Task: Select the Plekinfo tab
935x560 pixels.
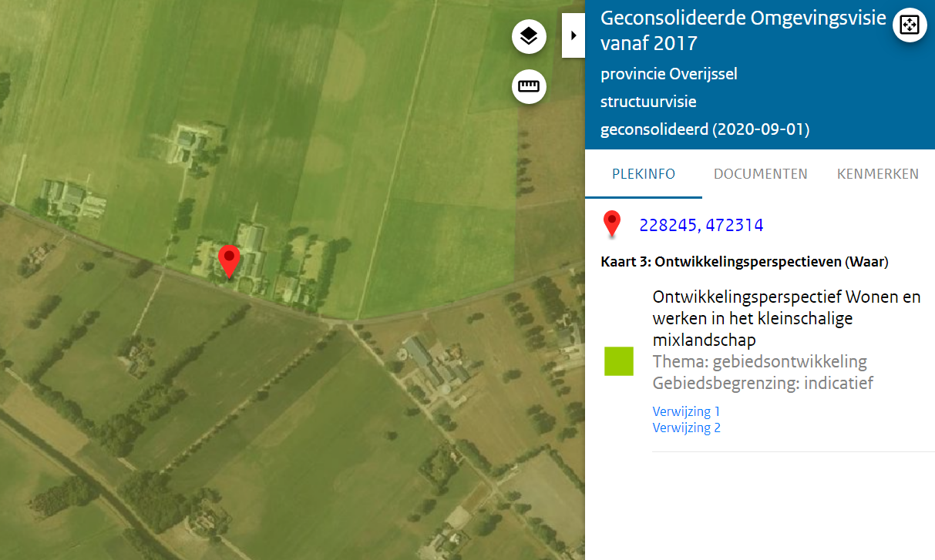Action: (x=644, y=174)
